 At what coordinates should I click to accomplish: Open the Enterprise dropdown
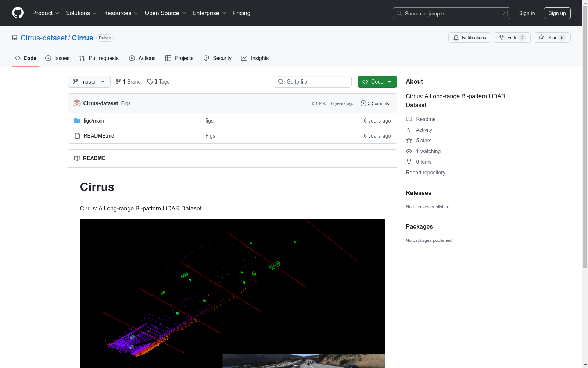click(x=209, y=13)
